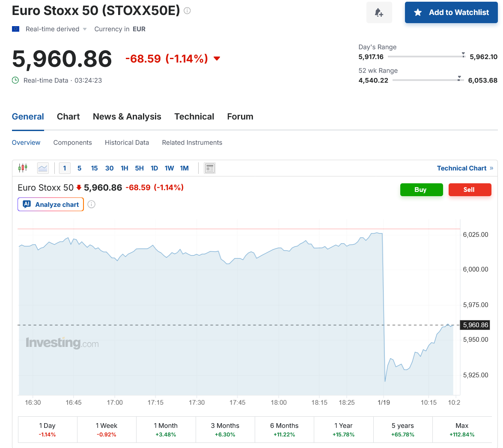This screenshot has width=503, height=448.
Task: Click the Day's Range slider bar
Action: click(427, 57)
